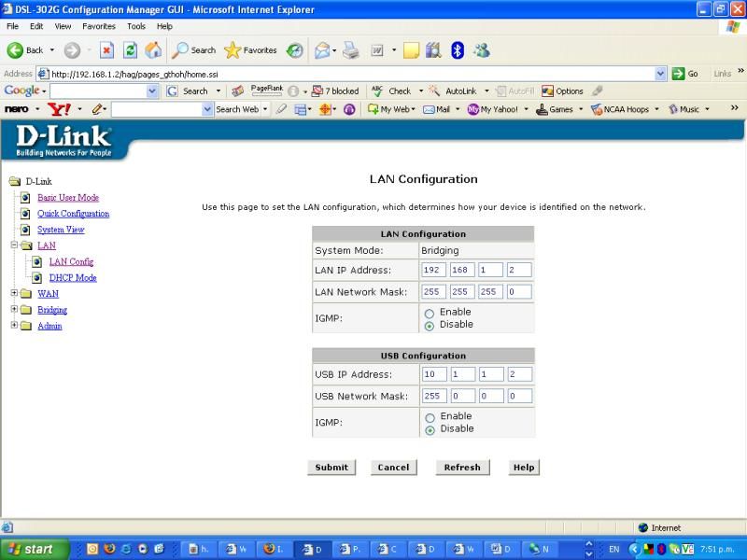Expand the Bridging tree folder

(14, 310)
